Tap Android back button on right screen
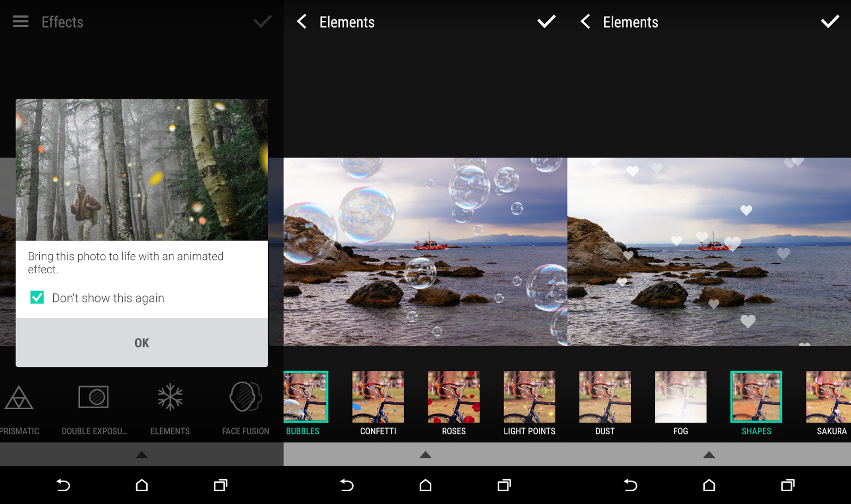Viewport: 851px width, 504px height. 630,485
